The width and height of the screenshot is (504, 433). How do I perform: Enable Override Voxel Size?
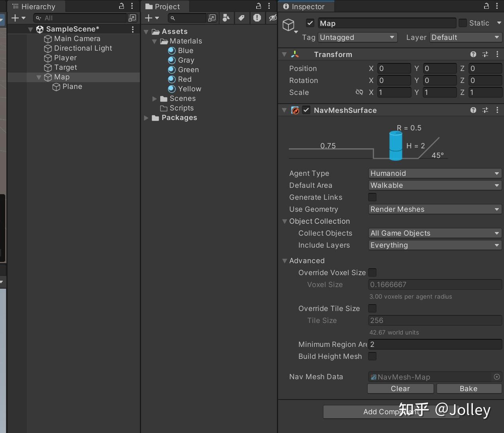pyautogui.click(x=372, y=273)
